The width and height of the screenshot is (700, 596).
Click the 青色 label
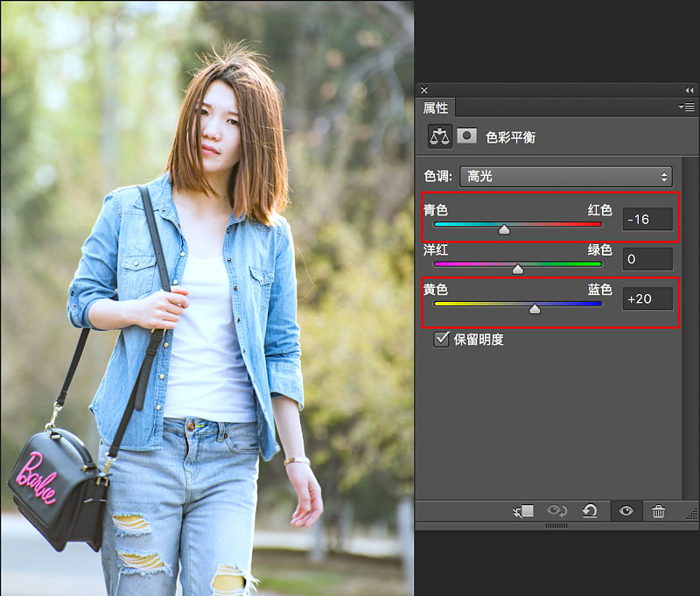pos(436,210)
